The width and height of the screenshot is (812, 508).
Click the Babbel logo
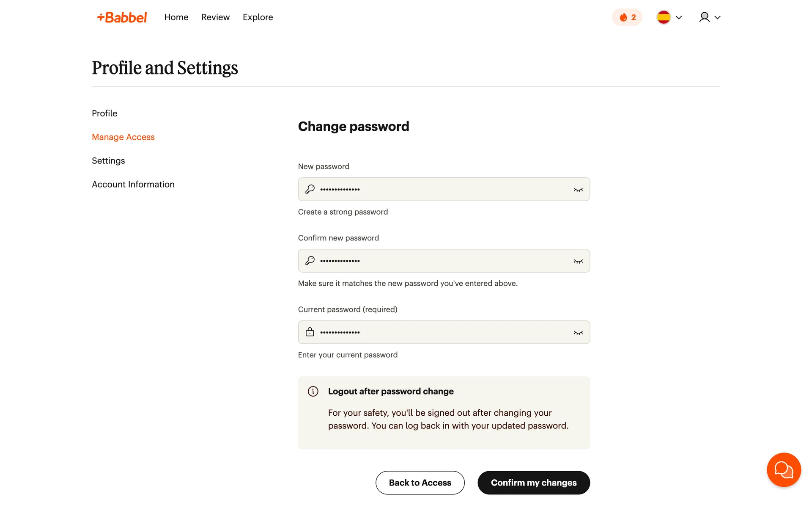tap(122, 17)
